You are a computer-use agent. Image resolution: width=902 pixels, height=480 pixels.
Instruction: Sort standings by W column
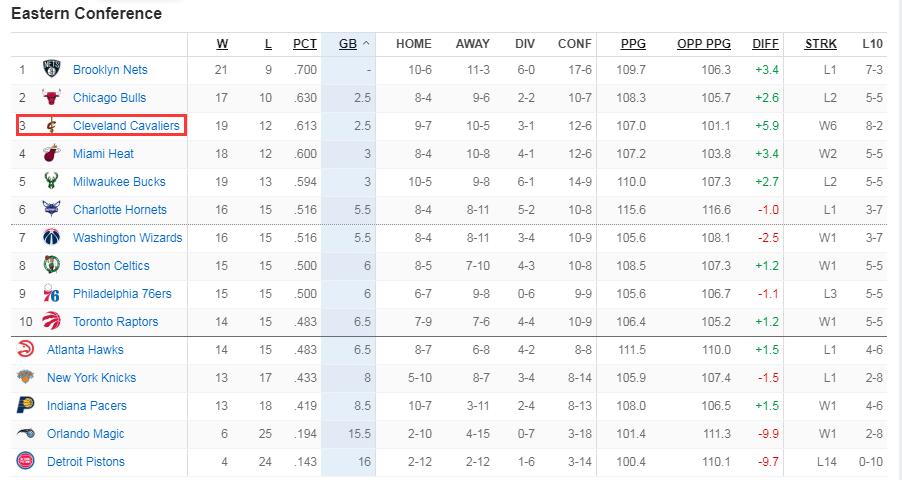[222, 44]
